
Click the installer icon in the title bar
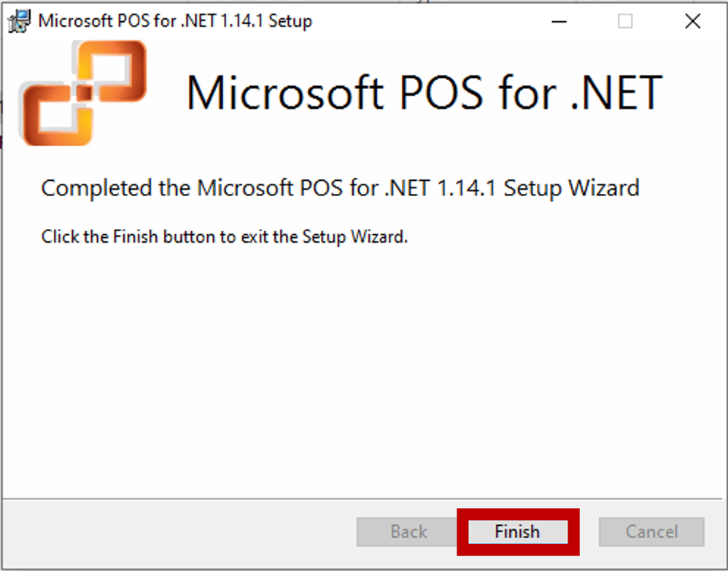tap(20, 20)
